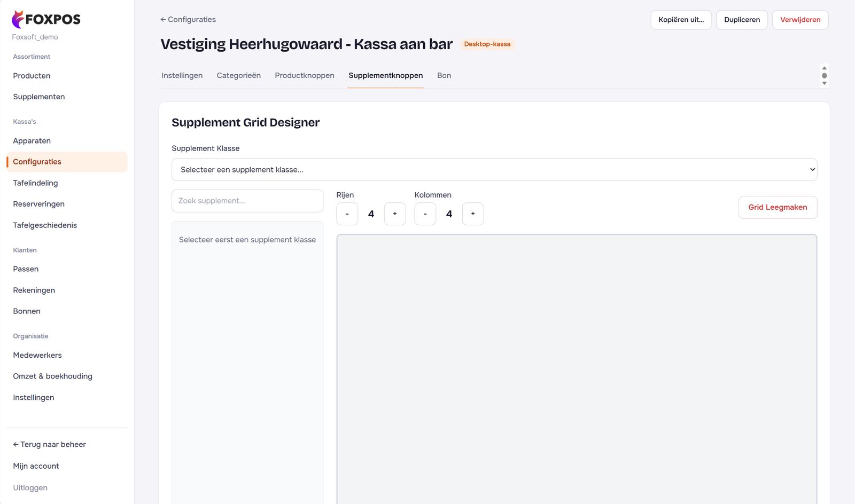Open the Productknoppen tab
This screenshot has height=504, width=855.
pos(305,76)
